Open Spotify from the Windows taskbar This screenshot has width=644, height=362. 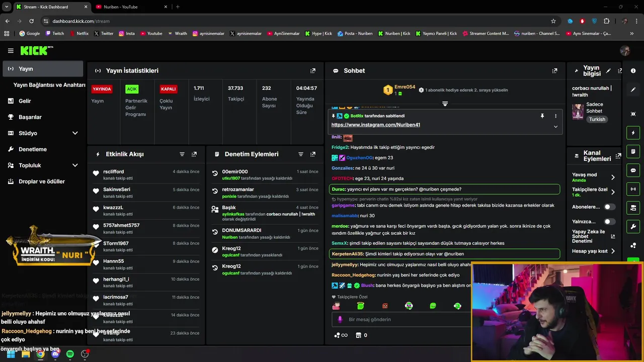[x=70, y=354]
